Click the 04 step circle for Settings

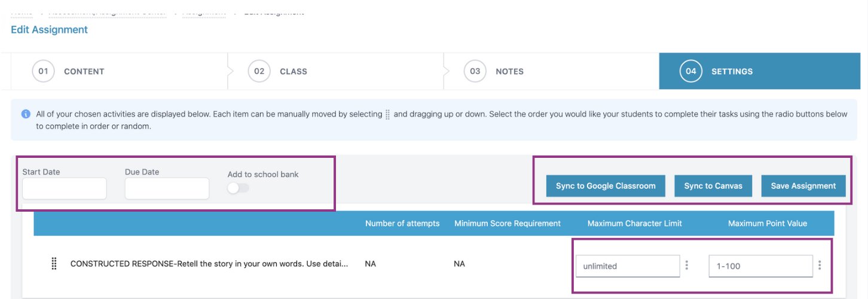(691, 71)
